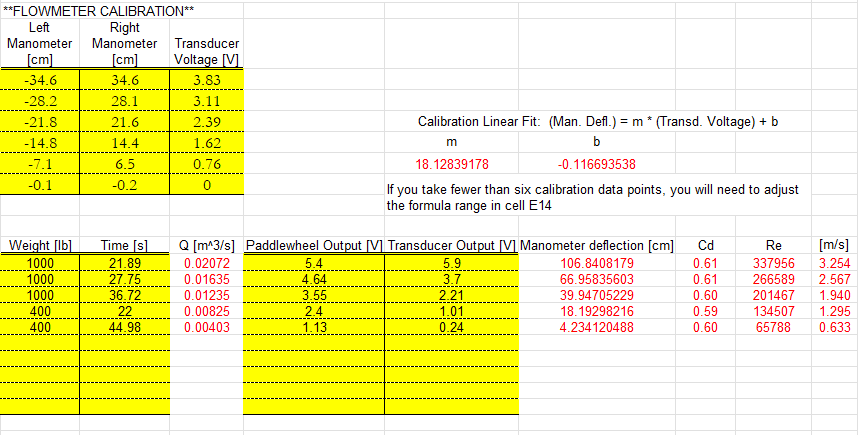Click transducer voltage cell 0.76
The image size is (858, 435).
pos(206,164)
